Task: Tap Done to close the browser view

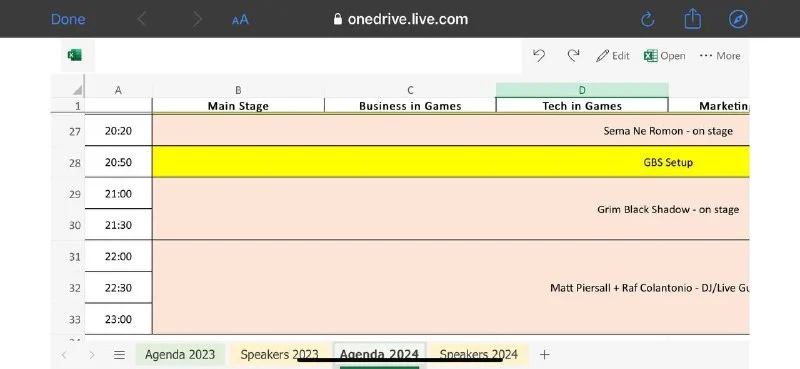Action: [68, 19]
